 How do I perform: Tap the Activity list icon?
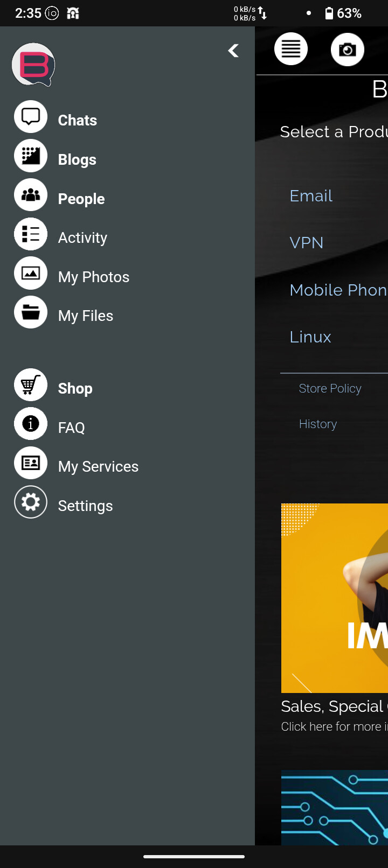point(31,234)
